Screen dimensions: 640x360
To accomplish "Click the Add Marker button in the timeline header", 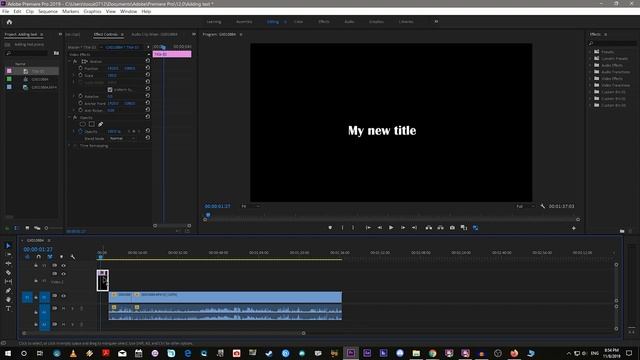I will 61,257.
